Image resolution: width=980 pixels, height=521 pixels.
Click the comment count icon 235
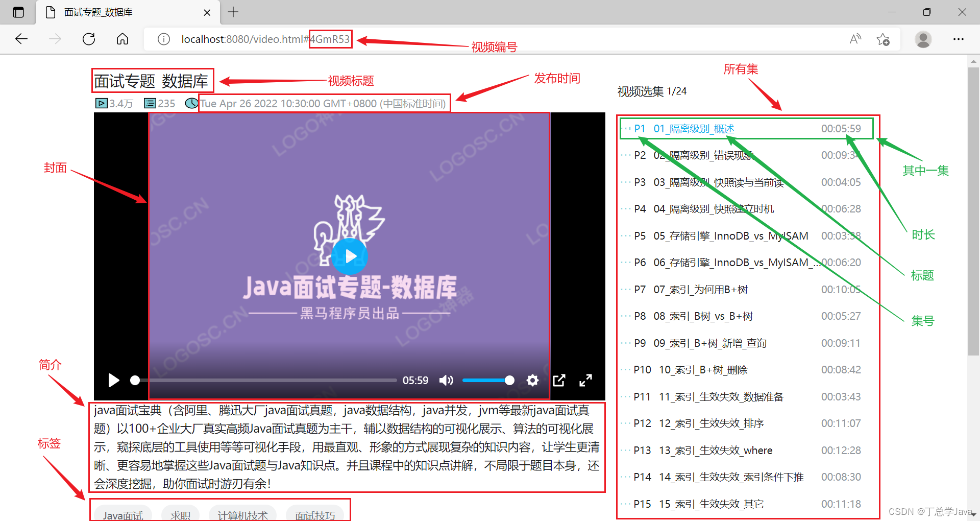pos(150,103)
